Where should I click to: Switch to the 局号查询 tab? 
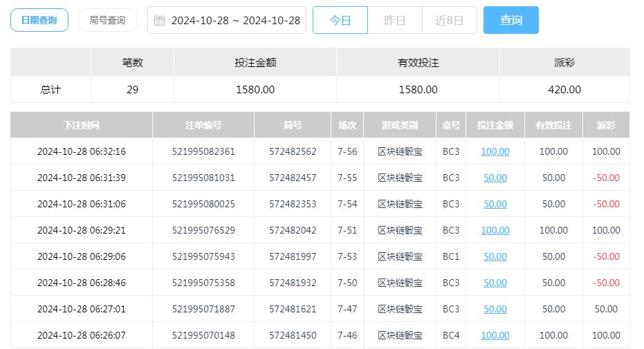(x=107, y=20)
